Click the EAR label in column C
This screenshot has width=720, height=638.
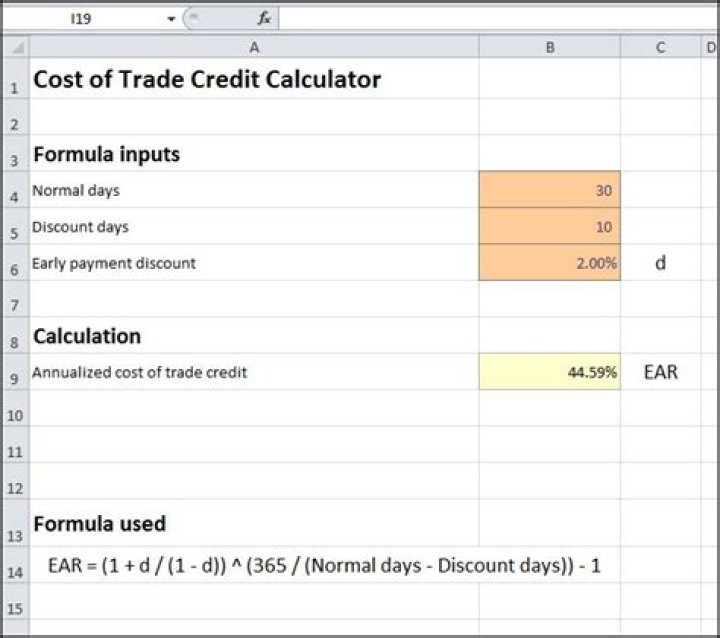tap(660, 372)
